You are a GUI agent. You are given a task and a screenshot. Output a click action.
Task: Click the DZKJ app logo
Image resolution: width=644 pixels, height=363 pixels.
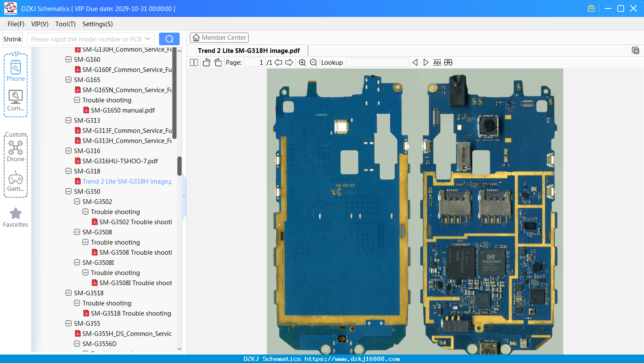tap(10, 8)
